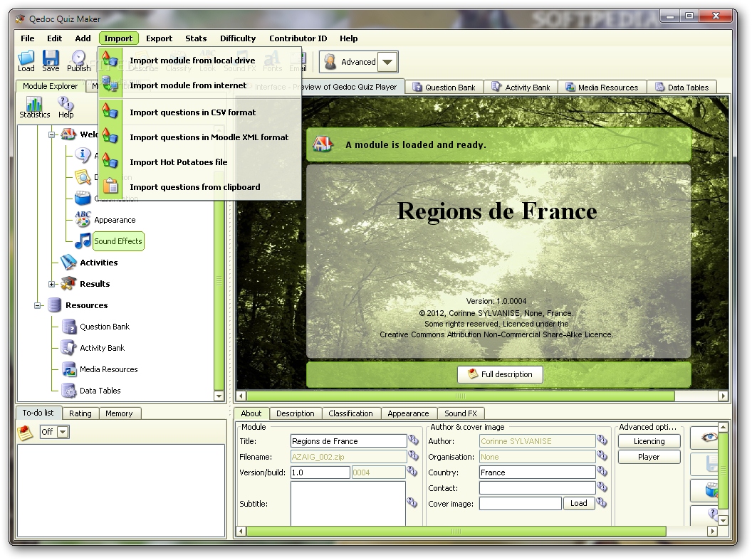Image resolution: width=752 pixels, height=560 pixels.
Task: Click the information icon in module tree
Action: click(83, 154)
